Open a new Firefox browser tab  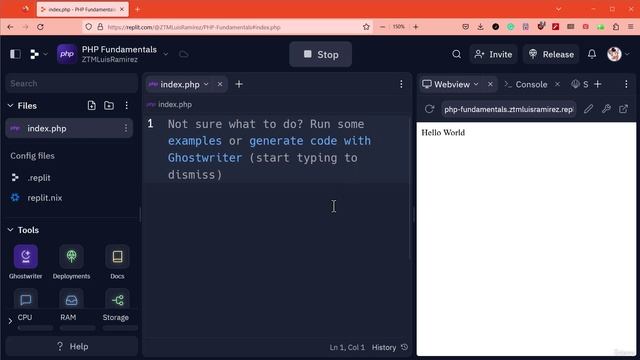[x=138, y=9]
